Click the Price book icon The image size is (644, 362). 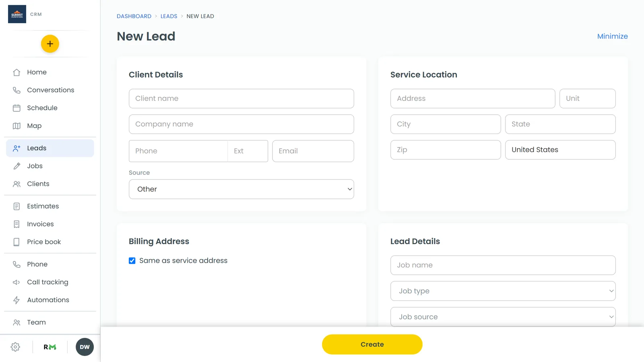coord(17,242)
